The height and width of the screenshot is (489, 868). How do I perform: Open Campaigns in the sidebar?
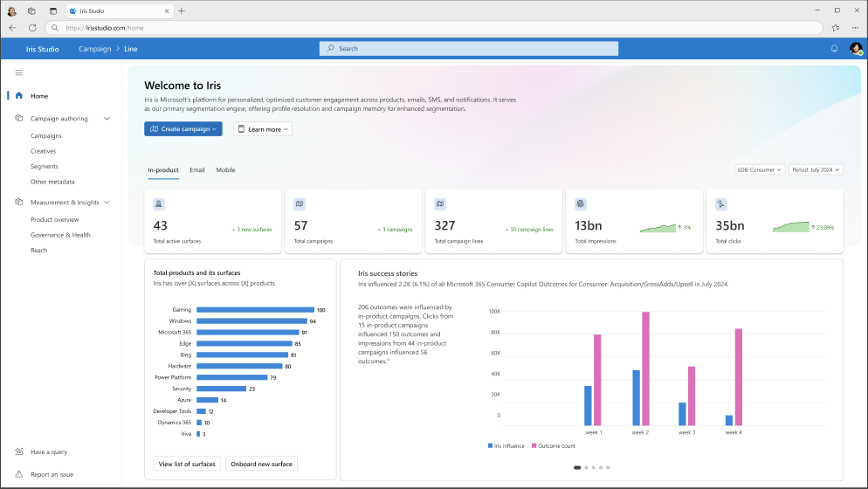(46, 135)
